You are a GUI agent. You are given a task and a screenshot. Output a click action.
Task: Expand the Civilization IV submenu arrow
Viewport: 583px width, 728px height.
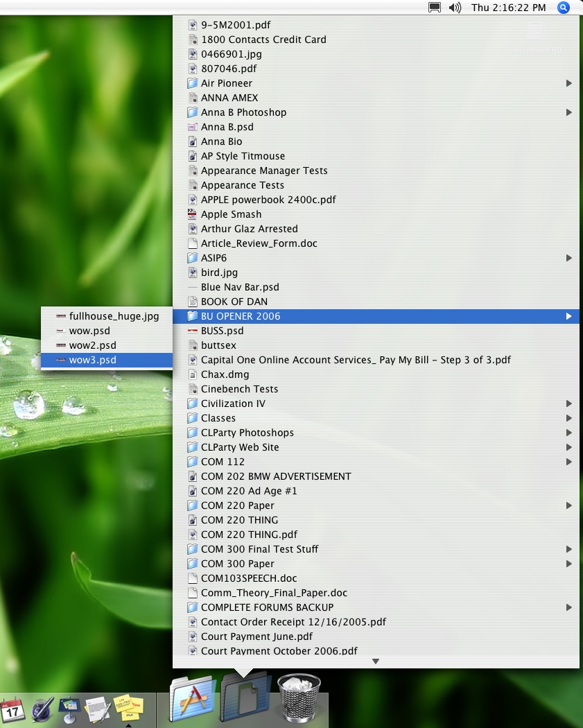coord(568,404)
